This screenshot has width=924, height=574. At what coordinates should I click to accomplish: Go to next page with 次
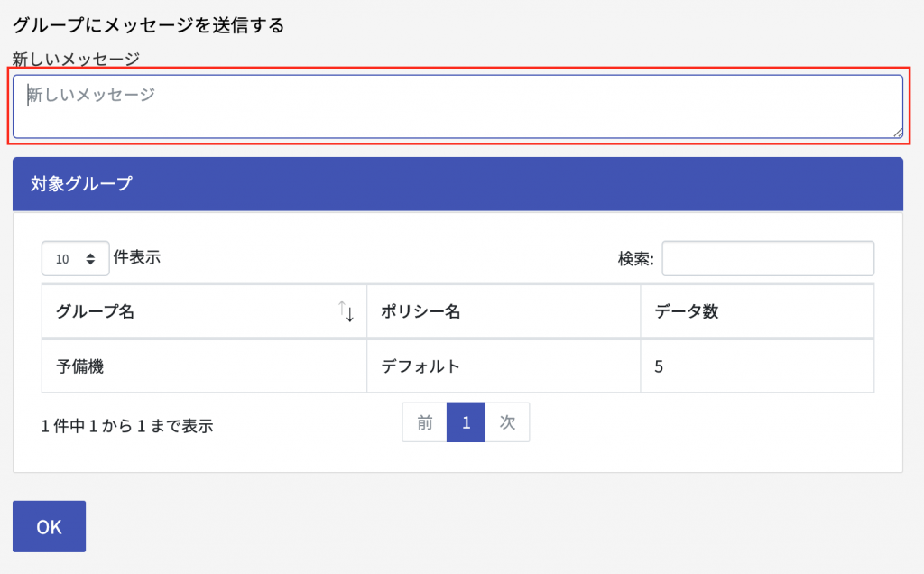(x=507, y=422)
